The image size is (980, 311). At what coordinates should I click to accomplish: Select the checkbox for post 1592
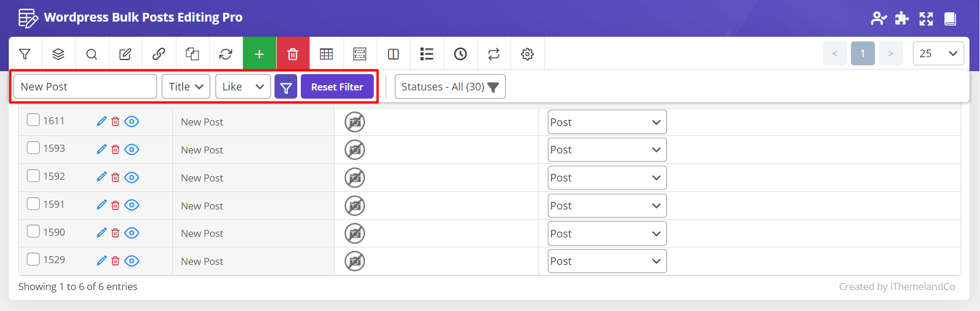tap(33, 176)
